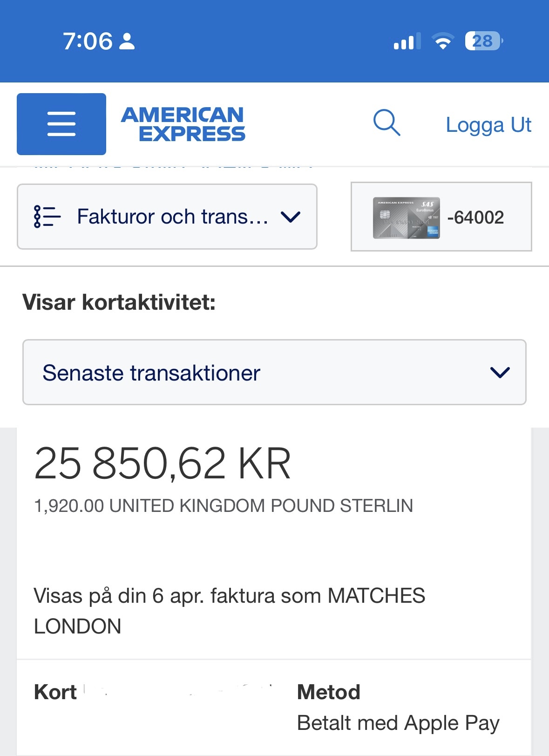Tap the search magnifier icon

pyautogui.click(x=386, y=123)
